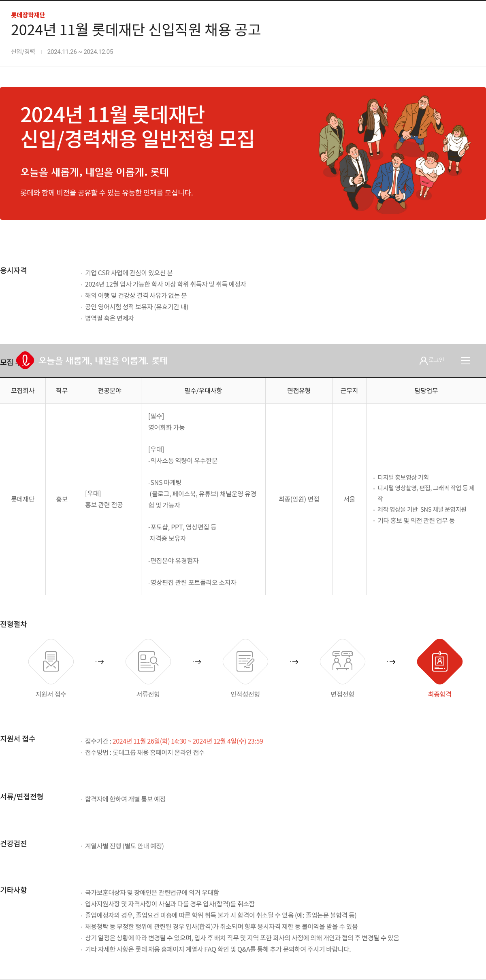Viewport: 486px width, 980px height.
Task: Click the red 최종합격 badge icon
Action: pyautogui.click(x=440, y=661)
